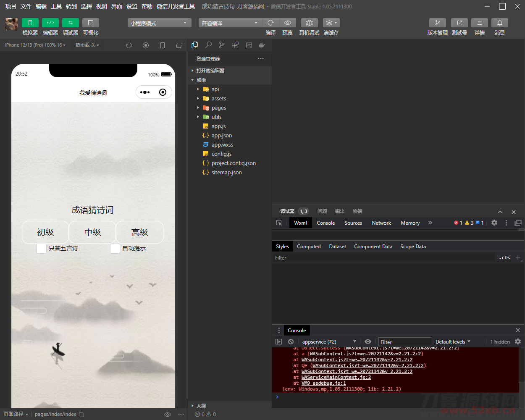This screenshot has width=525, height=420.
Task: Click the Console Filter input field
Action: coord(404,341)
